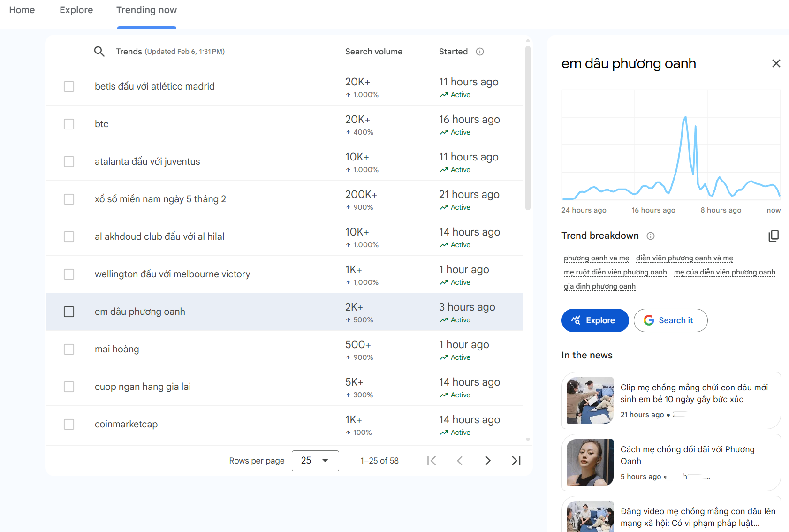Click the Google logo inside Search it button
Screen dimensions: 789x532
pos(649,320)
